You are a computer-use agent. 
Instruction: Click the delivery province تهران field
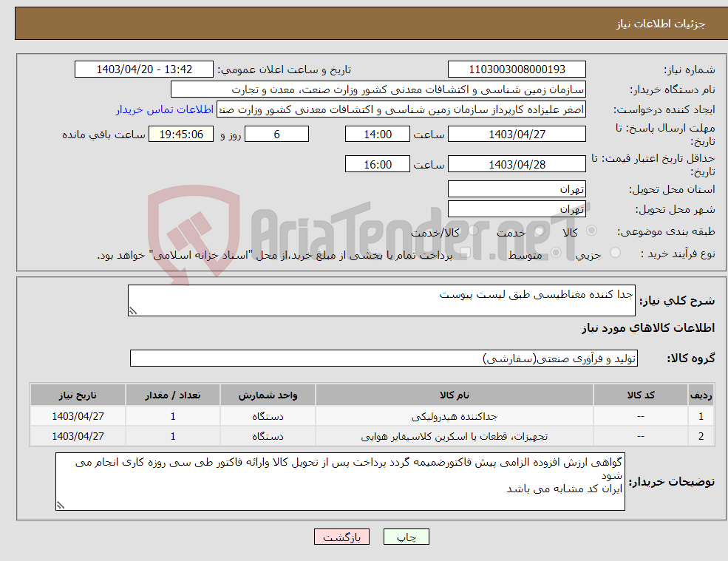[517, 189]
